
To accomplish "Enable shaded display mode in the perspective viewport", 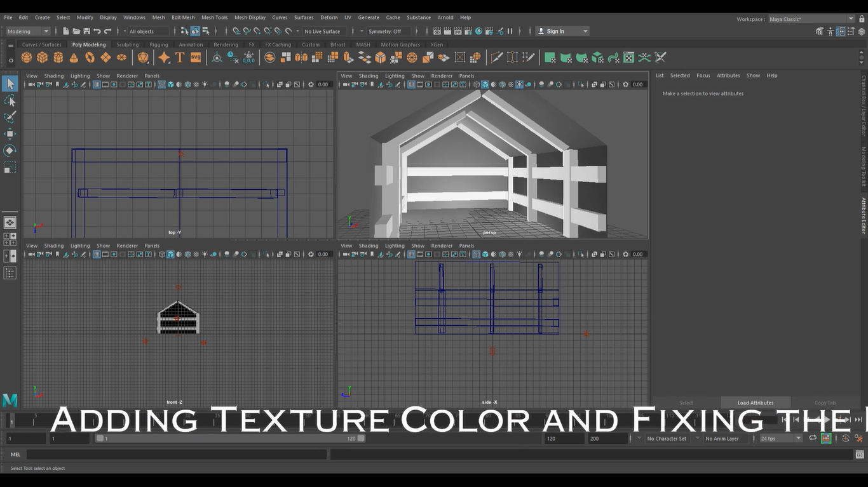I will [x=484, y=84].
